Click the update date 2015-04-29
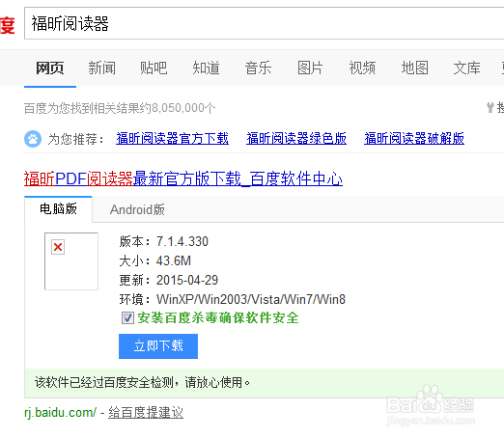 [x=187, y=280]
